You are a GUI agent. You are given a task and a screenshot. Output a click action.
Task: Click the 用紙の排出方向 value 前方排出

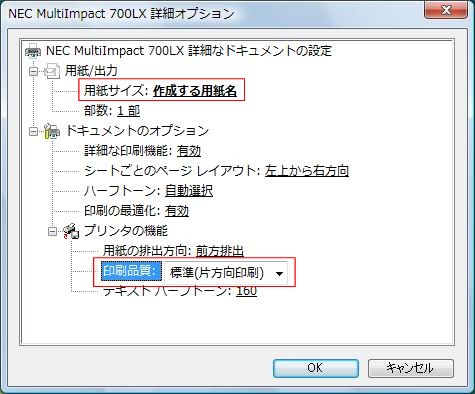[x=220, y=251]
